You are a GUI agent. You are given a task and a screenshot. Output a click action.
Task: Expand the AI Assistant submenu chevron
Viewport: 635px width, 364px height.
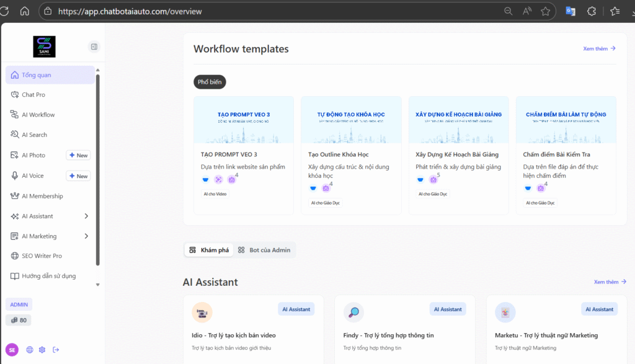coord(86,216)
